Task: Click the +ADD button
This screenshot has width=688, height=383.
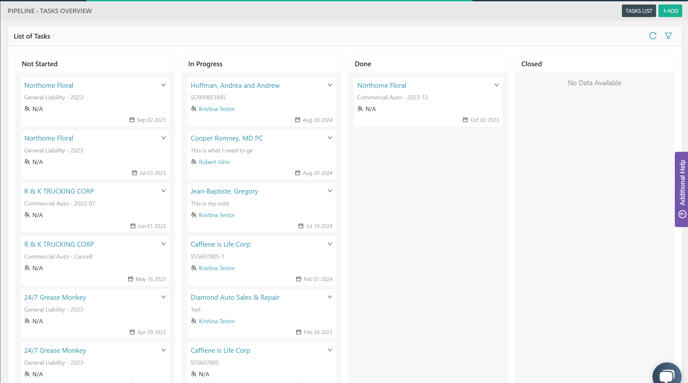Action: pyautogui.click(x=670, y=11)
